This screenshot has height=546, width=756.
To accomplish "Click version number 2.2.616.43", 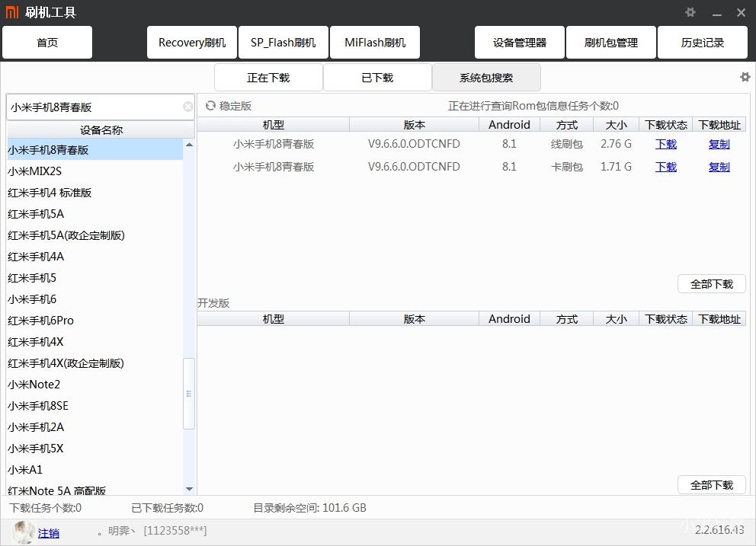I will 719,530.
